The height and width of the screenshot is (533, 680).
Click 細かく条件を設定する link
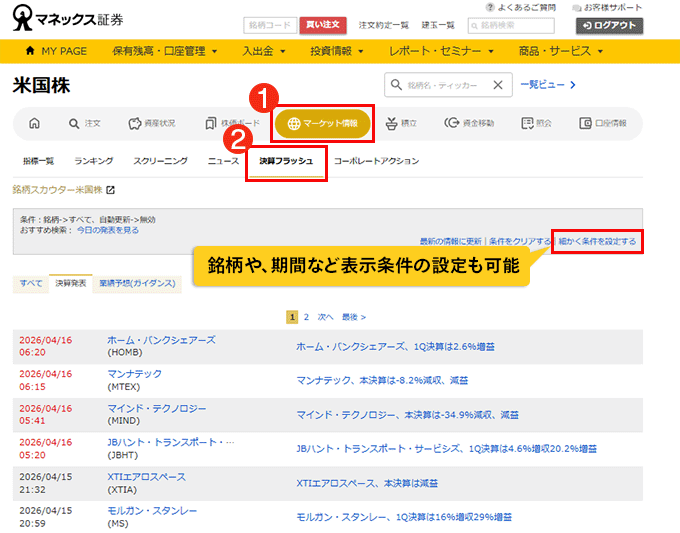[x=597, y=242]
